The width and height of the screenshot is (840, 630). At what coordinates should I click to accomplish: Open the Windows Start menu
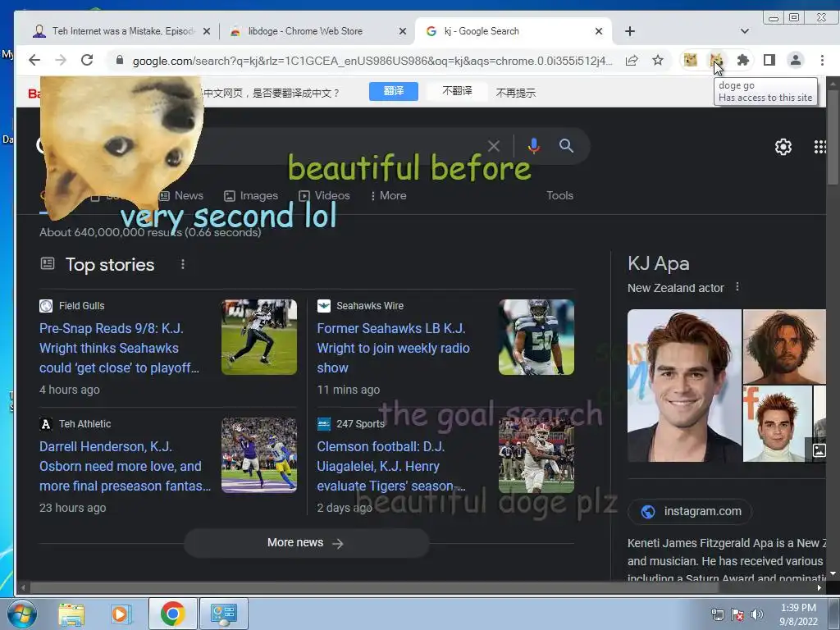click(x=22, y=614)
